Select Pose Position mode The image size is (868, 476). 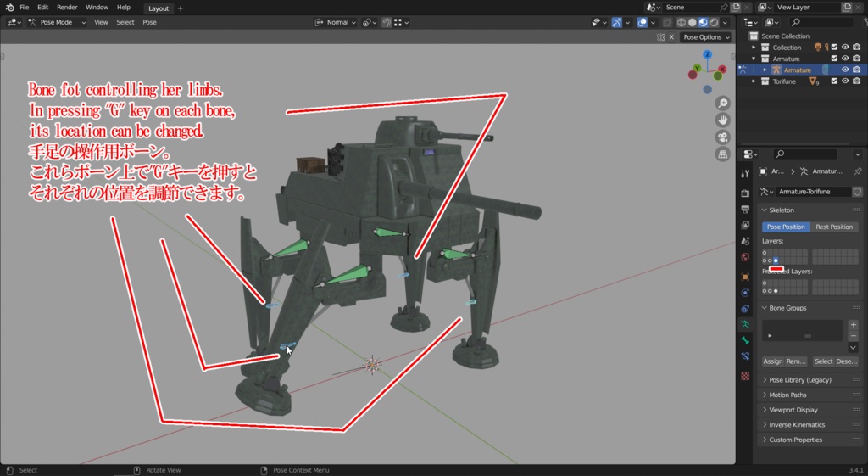(786, 227)
